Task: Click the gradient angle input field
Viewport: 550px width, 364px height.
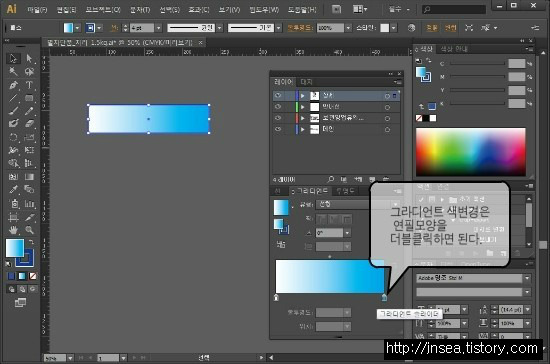Action: click(x=329, y=233)
